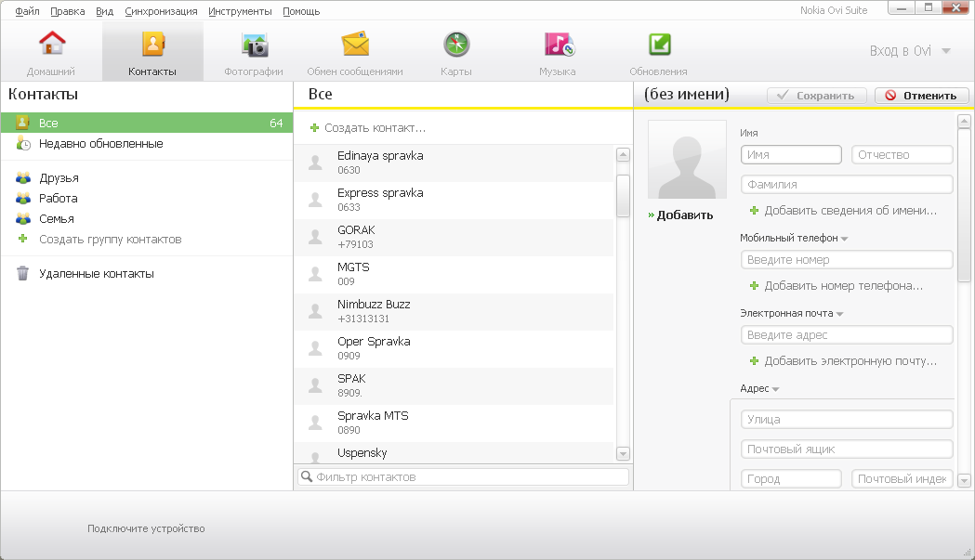
Task: Click Создать контакт link
Action: (x=374, y=128)
